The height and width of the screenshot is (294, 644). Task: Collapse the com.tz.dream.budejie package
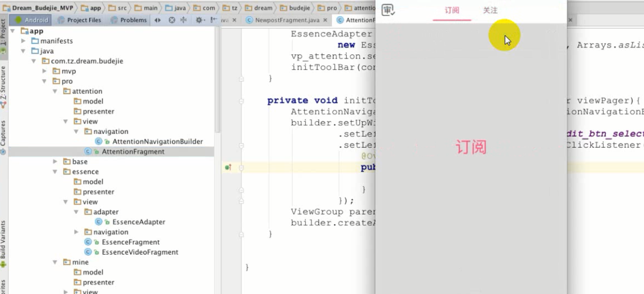(34, 61)
